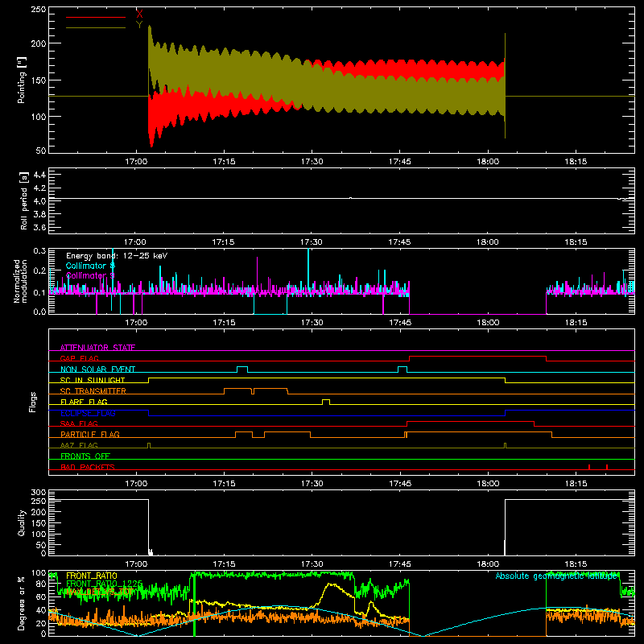Click the 'Roll period [s]' axis title

coord(23,200)
